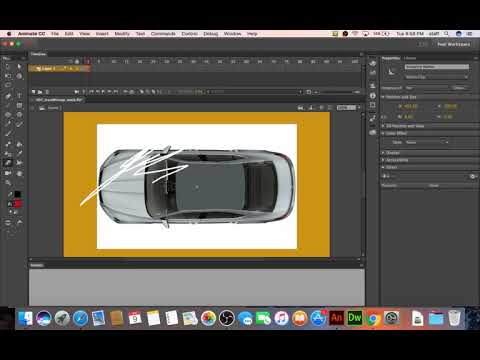480x360 pixels.
Task: Delete the selected timeline layer
Action: point(47,92)
